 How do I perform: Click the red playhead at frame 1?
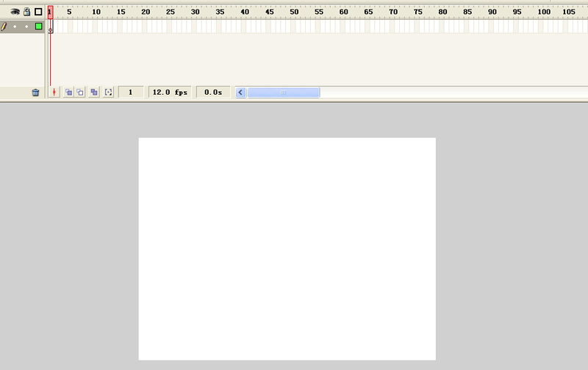pyautogui.click(x=50, y=12)
